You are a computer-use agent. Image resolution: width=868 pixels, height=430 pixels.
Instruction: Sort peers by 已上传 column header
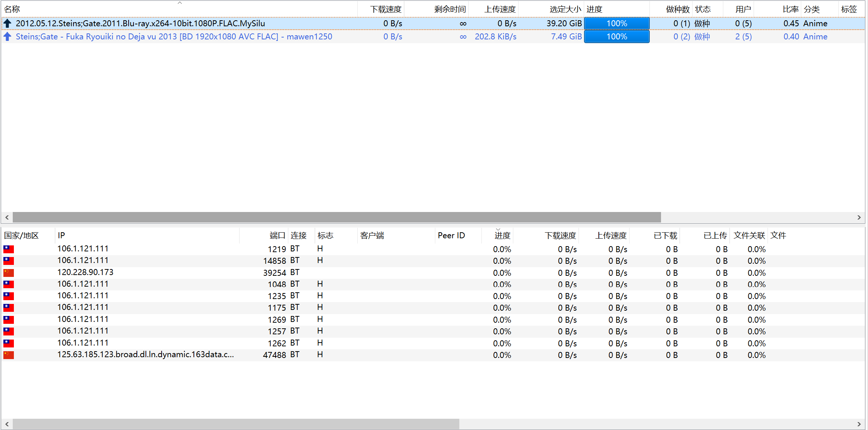point(705,235)
